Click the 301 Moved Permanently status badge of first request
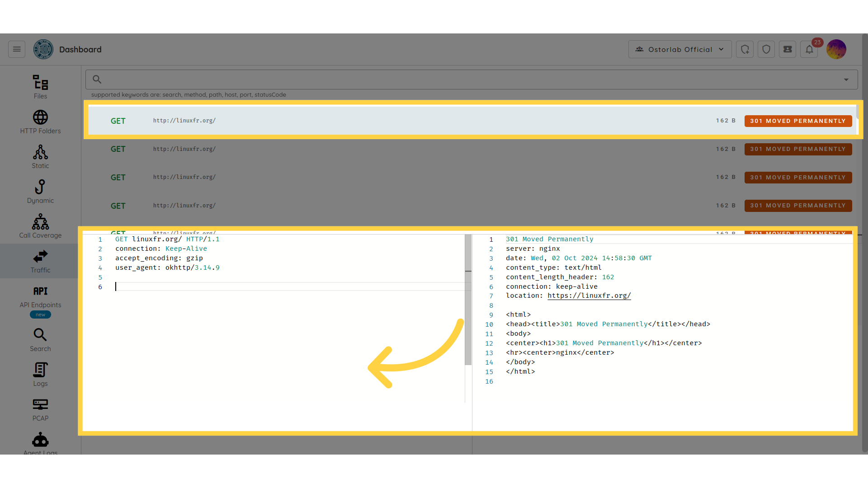The height and width of the screenshot is (488, 868). click(x=798, y=121)
